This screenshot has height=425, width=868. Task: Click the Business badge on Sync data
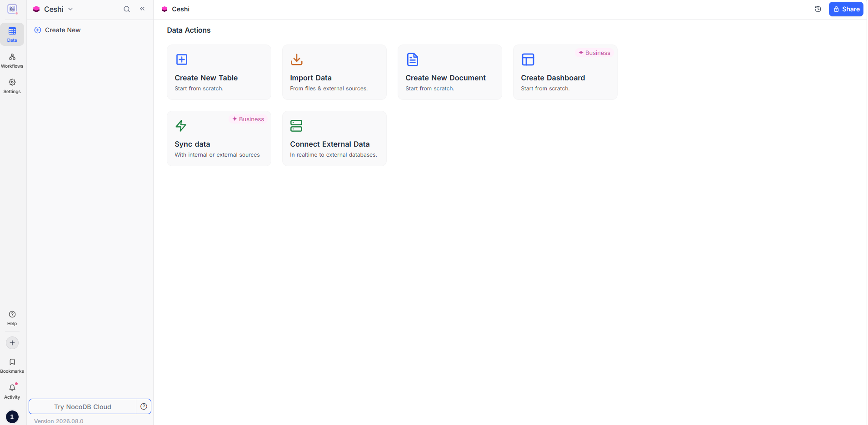[x=248, y=119]
